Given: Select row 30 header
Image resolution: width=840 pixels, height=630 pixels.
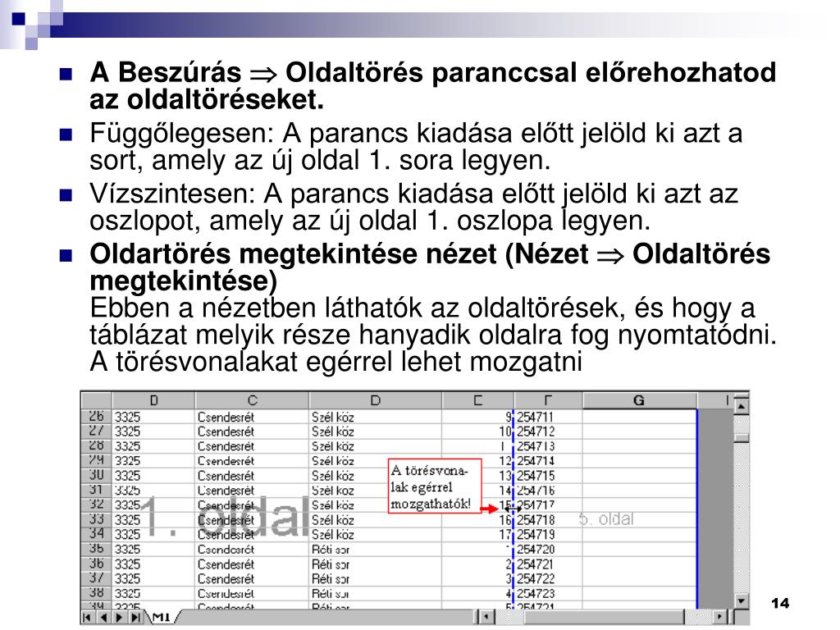Looking at the screenshot, I should click(x=96, y=475).
